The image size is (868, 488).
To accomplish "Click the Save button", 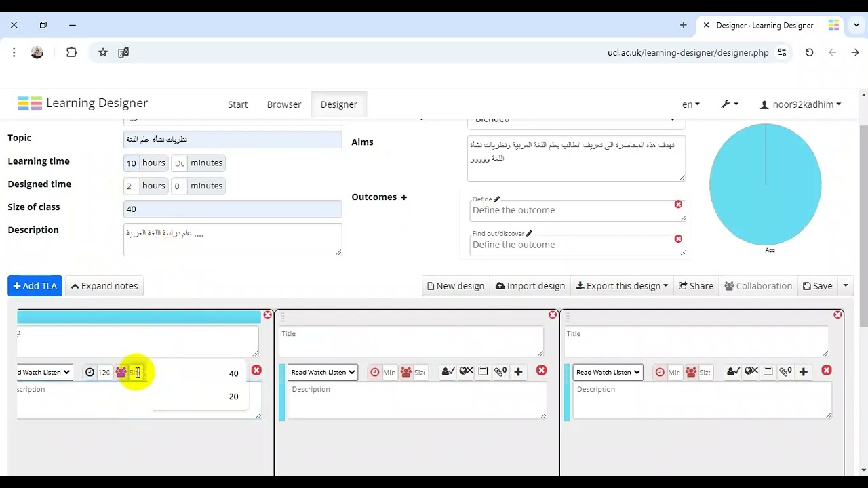I will click(x=818, y=286).
